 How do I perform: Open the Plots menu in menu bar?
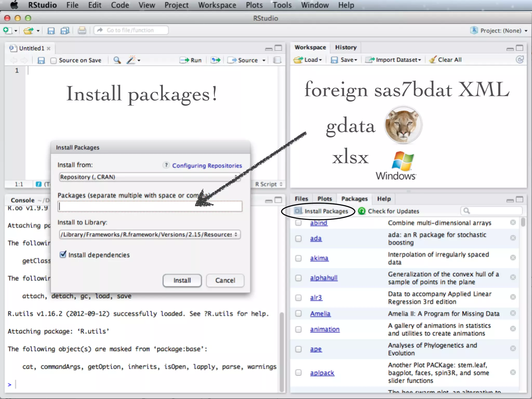click(254, 5)
